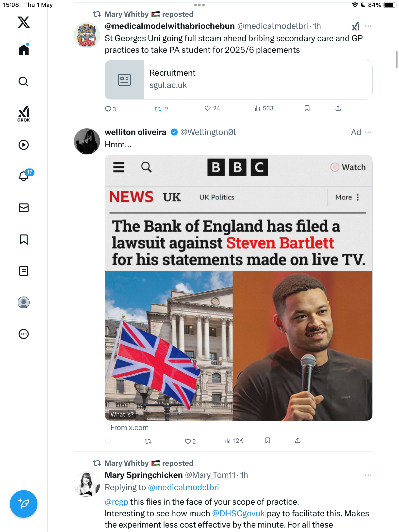
Task: Open the sidebar search icon
Action: (24, 82)
